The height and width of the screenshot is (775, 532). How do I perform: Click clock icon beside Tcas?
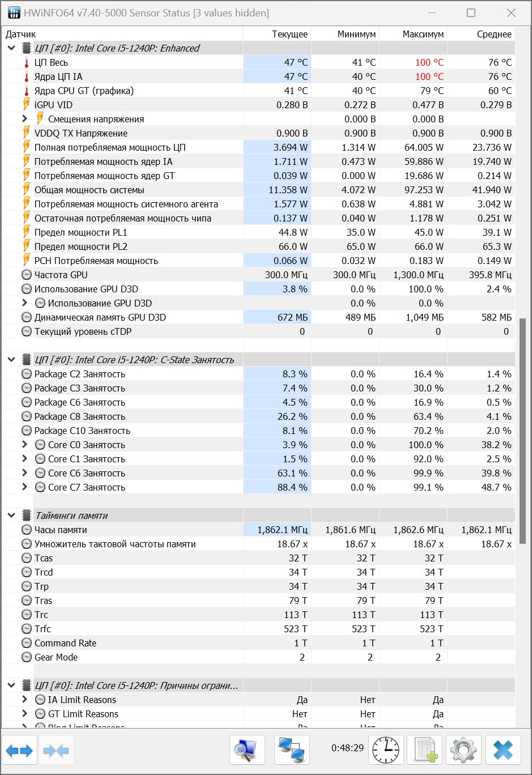(x=26, y=558)
